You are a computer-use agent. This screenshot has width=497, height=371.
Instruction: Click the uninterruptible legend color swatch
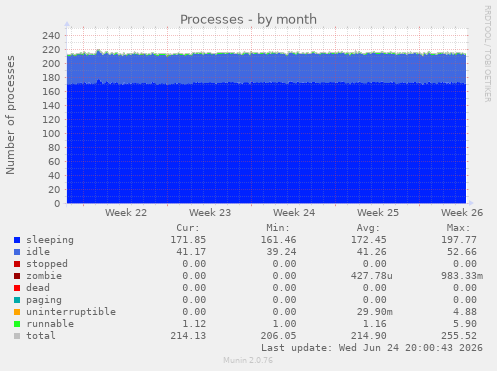coord(17,312)
